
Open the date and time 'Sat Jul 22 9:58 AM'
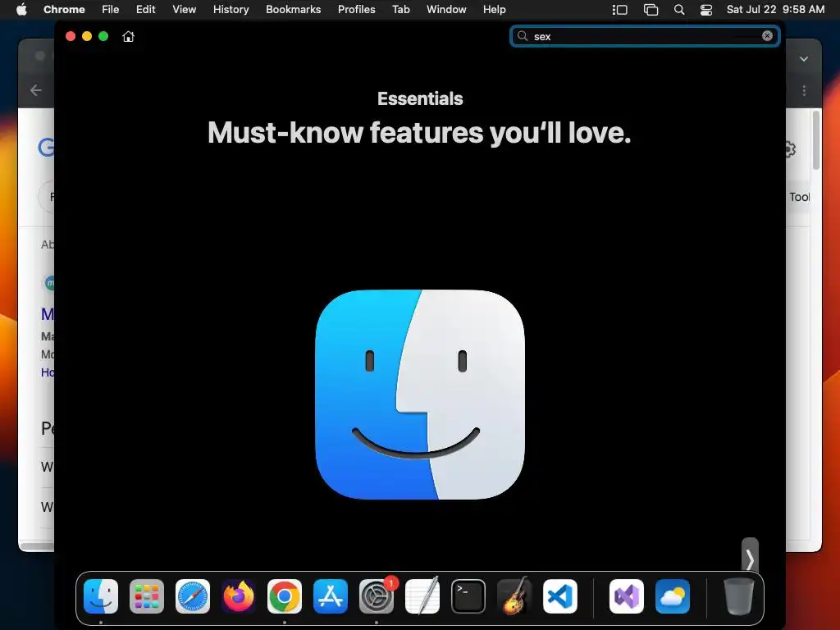775,9
